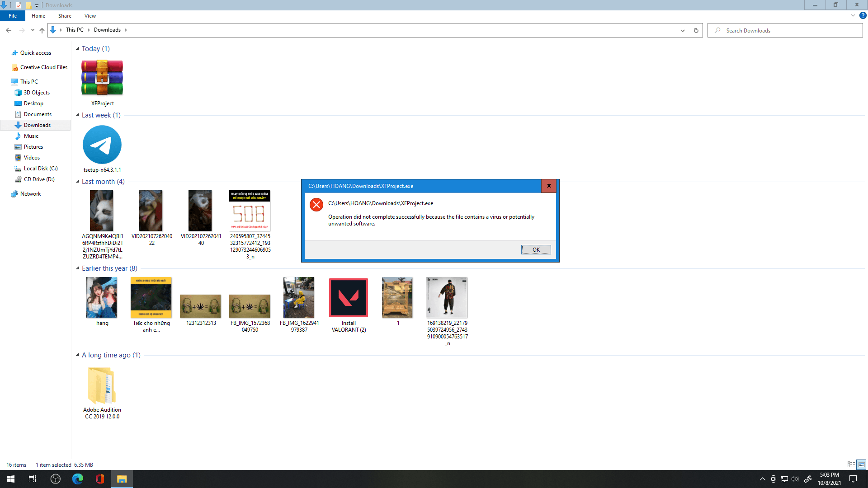Go back using the Back arrow

point(9,30)
